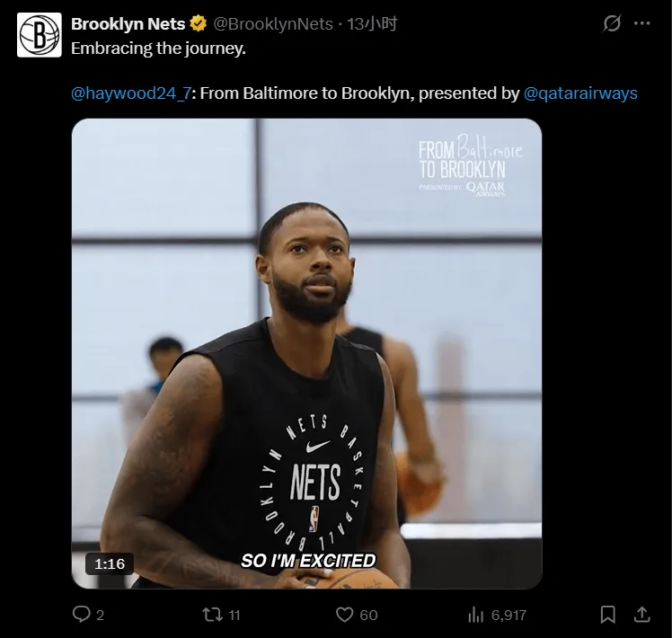The image size is (672, 638).
Task: Open the @haywood24_7 mention link
Action: 130,93
